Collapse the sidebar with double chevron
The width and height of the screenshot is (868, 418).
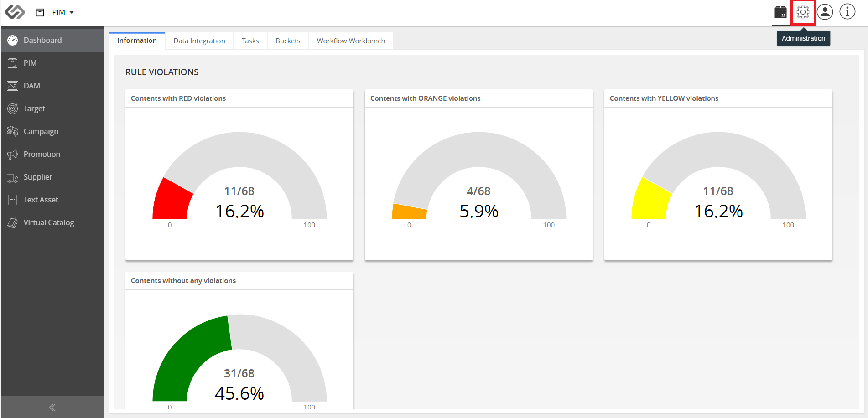[52, 407]
